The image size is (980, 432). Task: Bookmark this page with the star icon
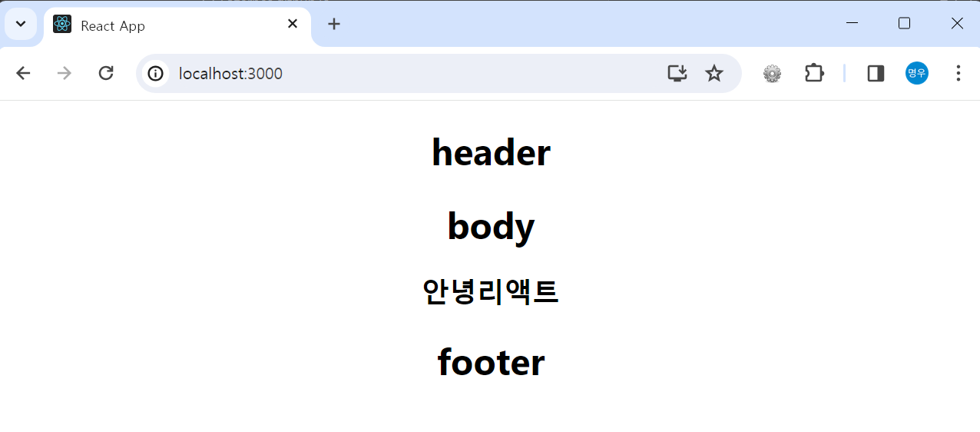coord(714,73)
